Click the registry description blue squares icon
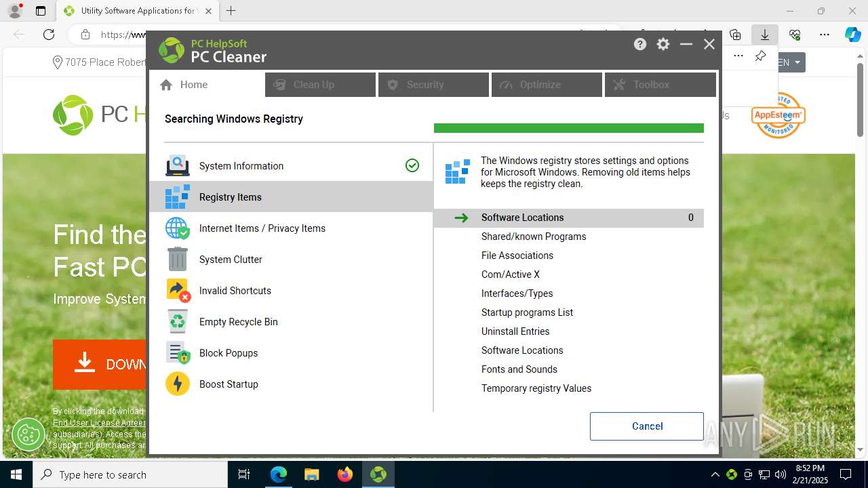This screenshot has height=488, width=868. [458, 171]
